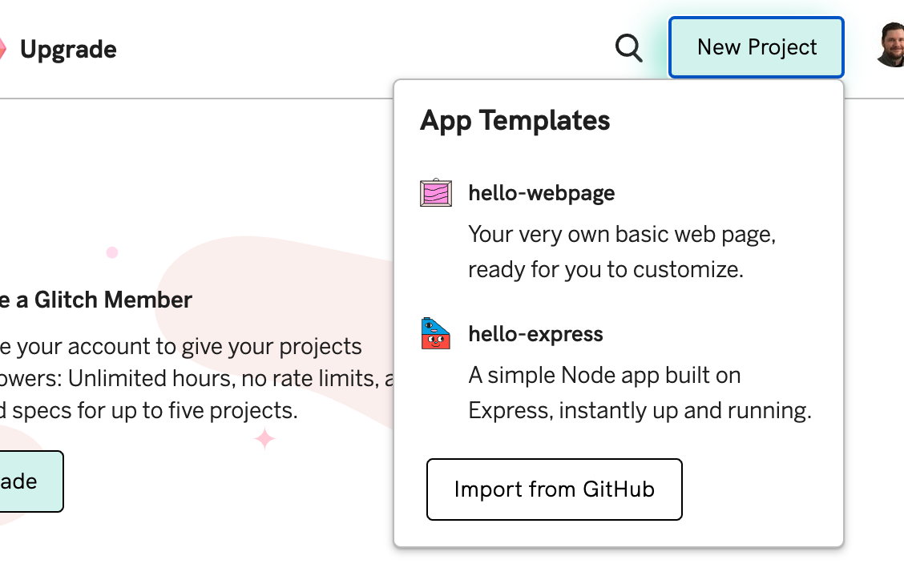Click the search magnifier icon
Viewport: 904px width, 588px height.
tap(628, 48)
